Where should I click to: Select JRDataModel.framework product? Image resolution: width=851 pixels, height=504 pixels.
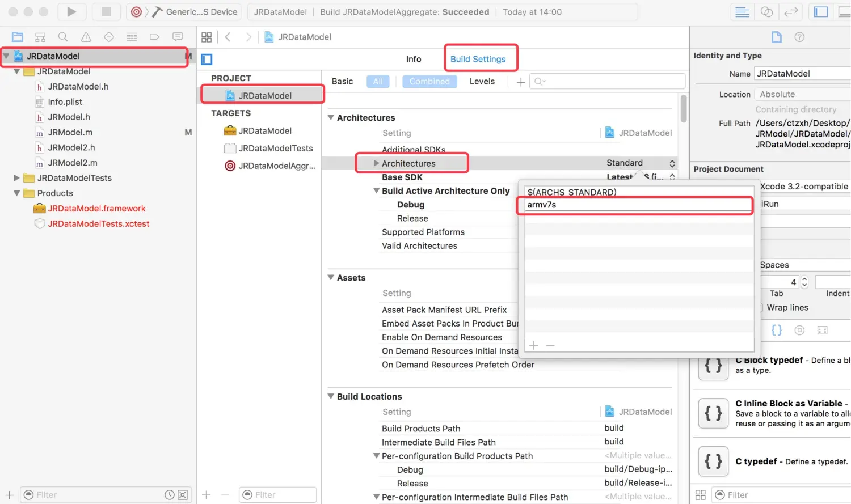tap(96, 208)
